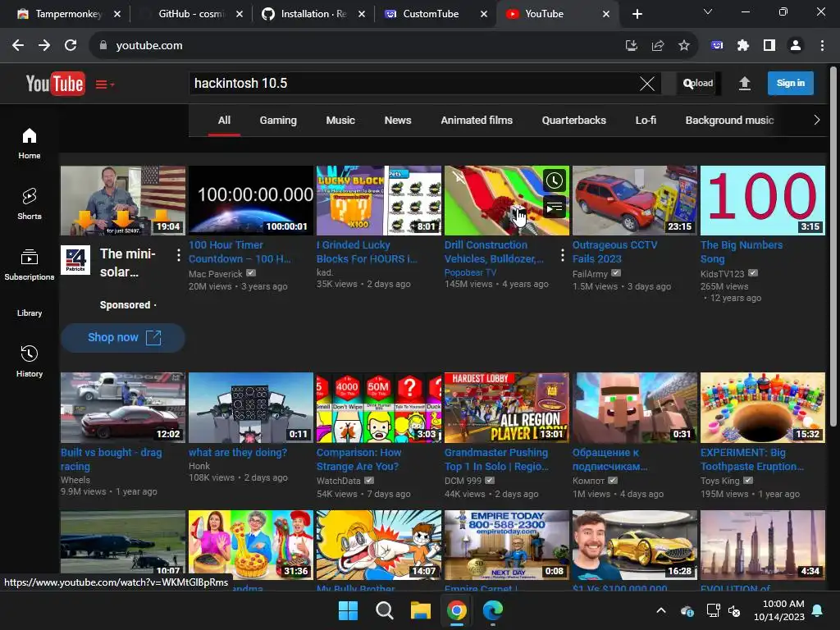This screenshot has height=630, width=840.
Task: Open Home in the sidebar
Action: [x=30, y=144]
